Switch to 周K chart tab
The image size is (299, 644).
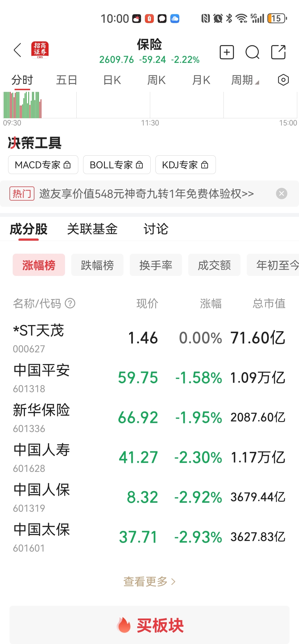click(x=156, y=80)
